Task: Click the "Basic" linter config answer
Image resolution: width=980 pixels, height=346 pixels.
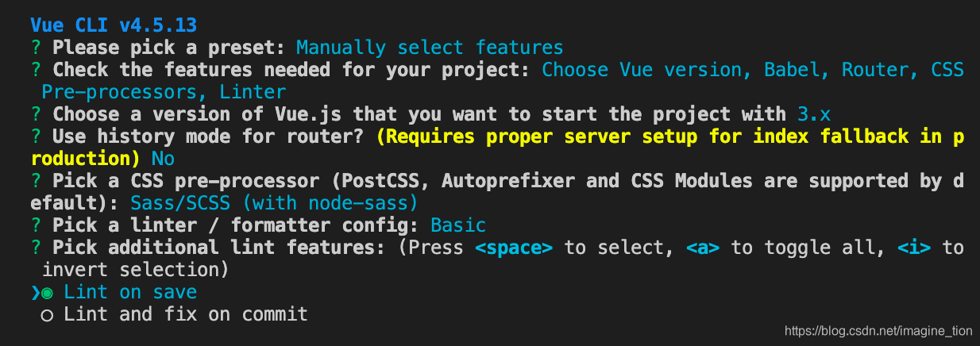Action: (458, 225)
